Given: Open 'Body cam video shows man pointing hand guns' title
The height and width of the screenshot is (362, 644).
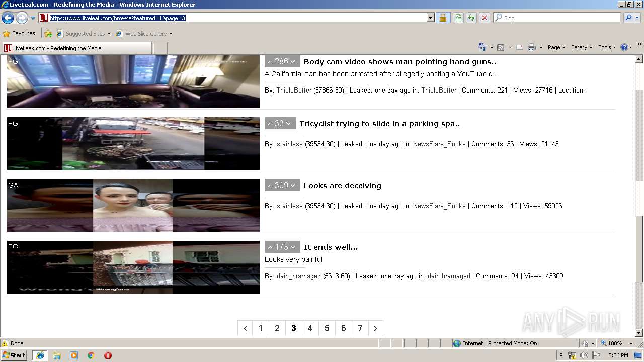Looking at the screenshot, I should pyautogui.click(x=400, y=62).
